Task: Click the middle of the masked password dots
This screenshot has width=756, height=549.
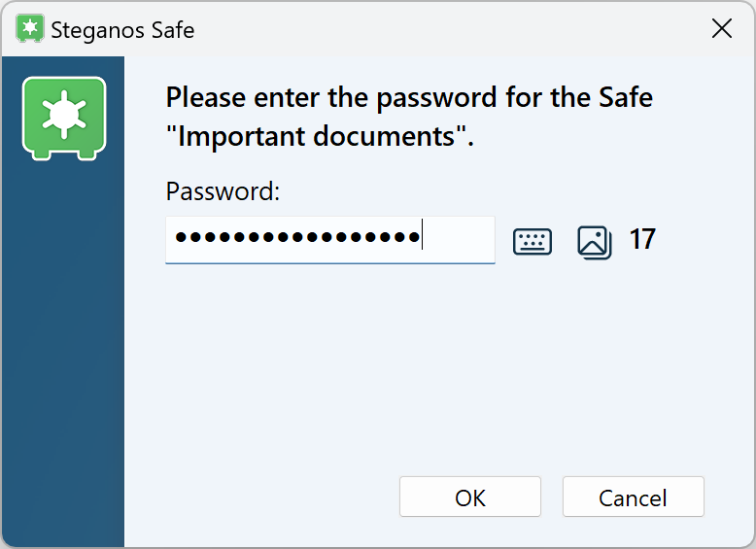Action: (x=296, y=238)
